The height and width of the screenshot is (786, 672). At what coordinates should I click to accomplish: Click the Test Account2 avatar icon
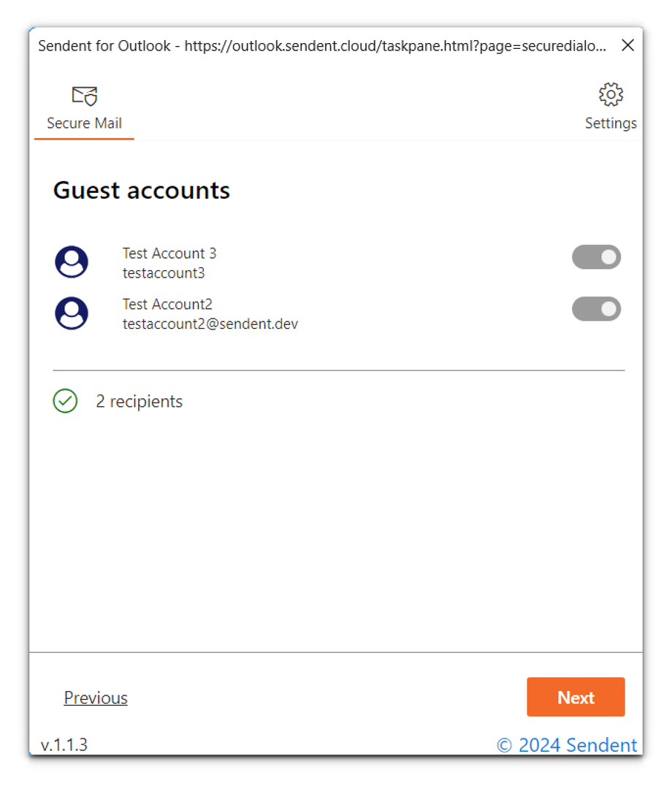click(x=72, y=313)
